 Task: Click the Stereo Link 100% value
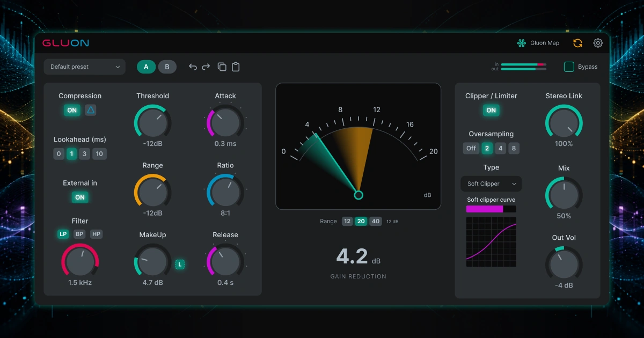tap(564, 144)
